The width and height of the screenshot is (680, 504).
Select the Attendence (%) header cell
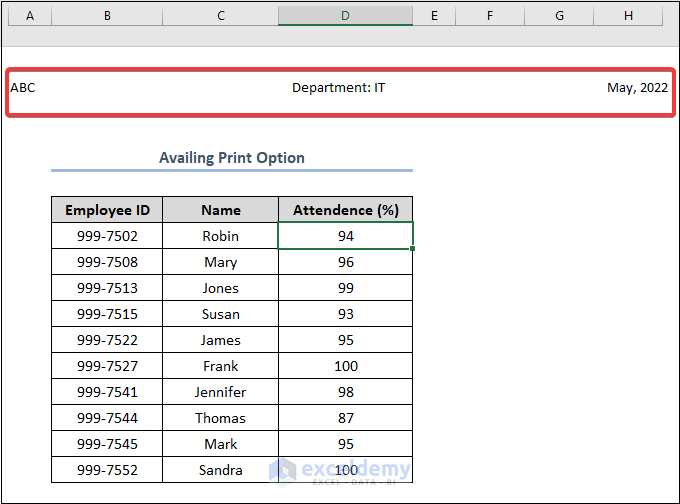(345, 210)
